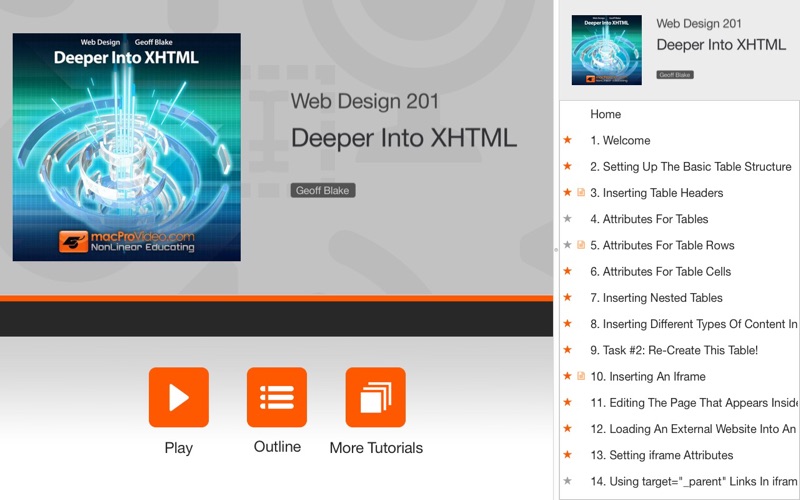Open chapter 13. Setting iframe Attributes
Viewport: 800px width, 500px height.
662,455
